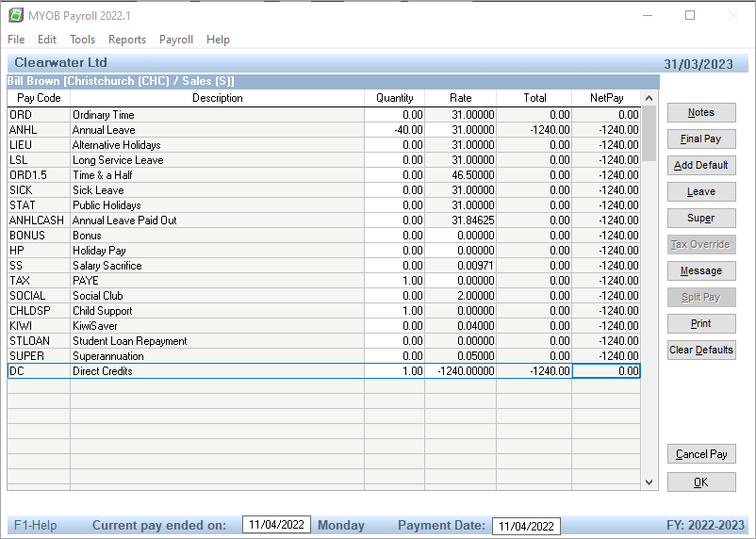The image size is (756, 539).
Task: Open the Payroll menu
Action: [176, 40]
